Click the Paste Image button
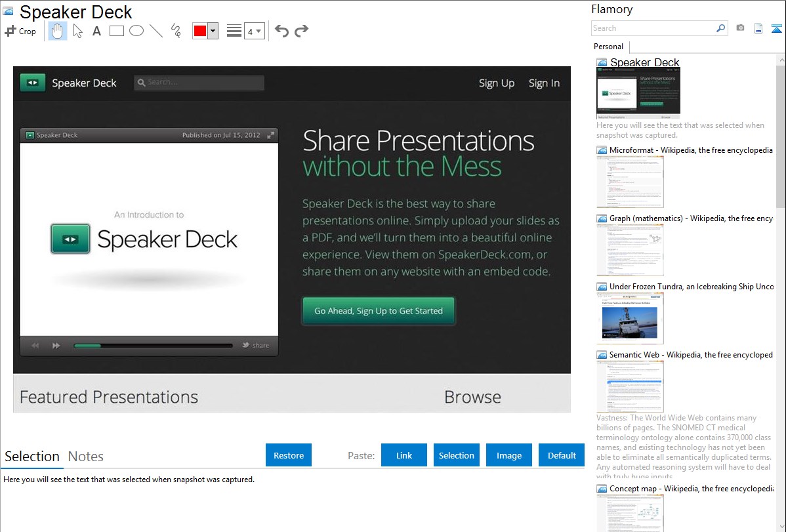Image resolution: width=786 pixels, height=532 pixels. [509, 455]
